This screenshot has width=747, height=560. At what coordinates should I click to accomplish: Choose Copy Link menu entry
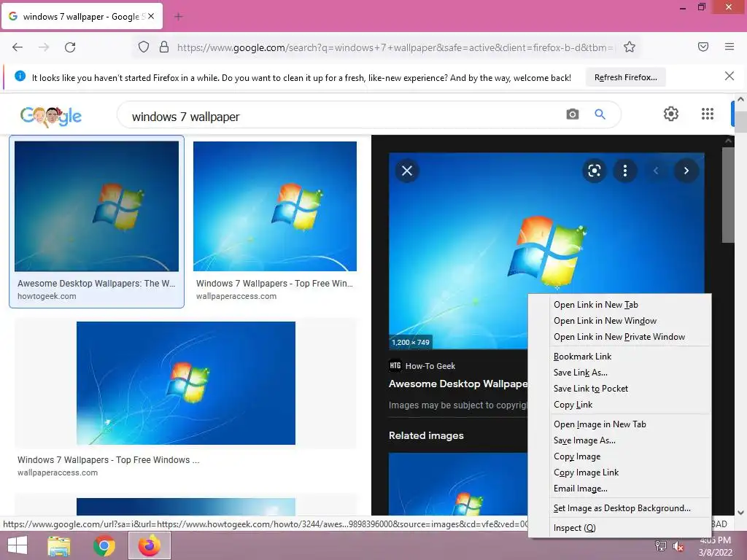click(x=573, y=405)
